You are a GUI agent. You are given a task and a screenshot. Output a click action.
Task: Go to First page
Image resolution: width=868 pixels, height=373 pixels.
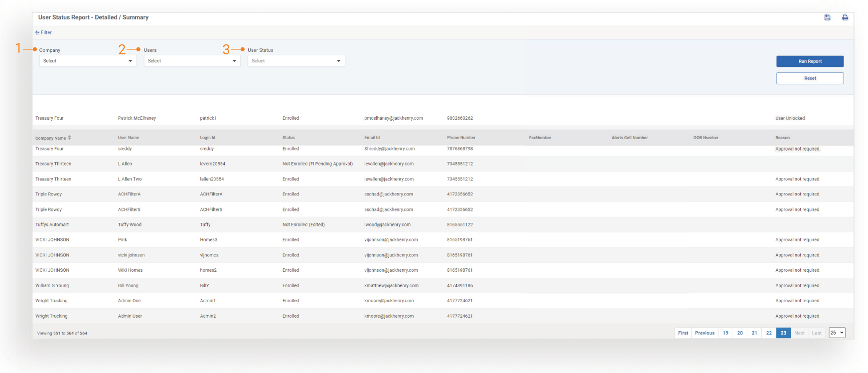point(683,333)
